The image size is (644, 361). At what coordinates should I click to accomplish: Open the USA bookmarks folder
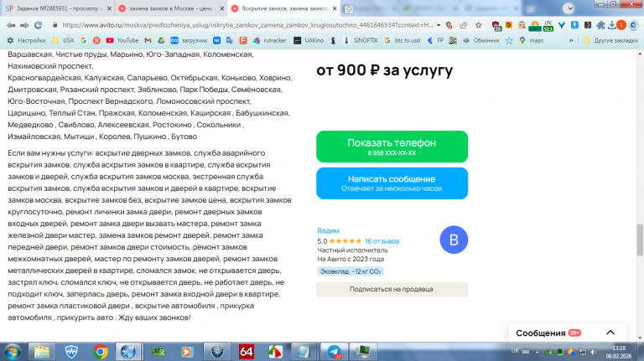63,40
